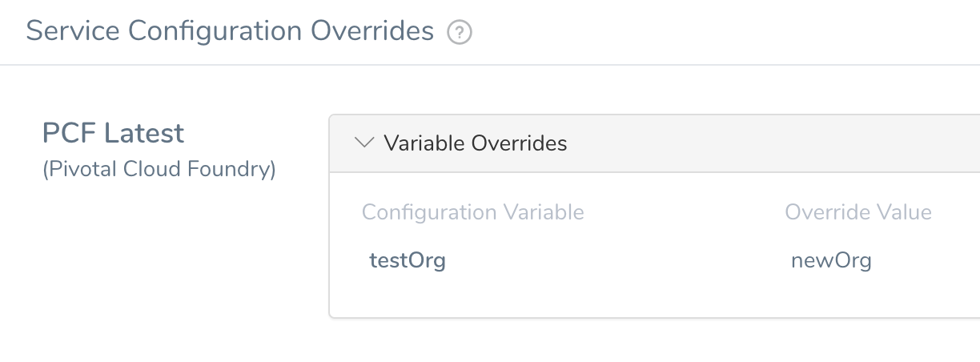980x362 pixels.
Task: Click the Variable Overrides section title
Action: [x=475, y=143]
